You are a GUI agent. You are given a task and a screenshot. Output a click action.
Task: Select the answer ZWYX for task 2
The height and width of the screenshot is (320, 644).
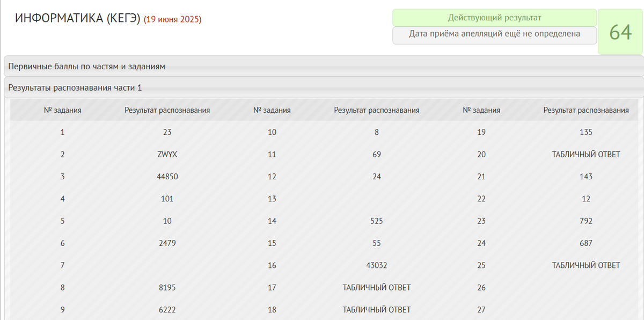(167, 155)
